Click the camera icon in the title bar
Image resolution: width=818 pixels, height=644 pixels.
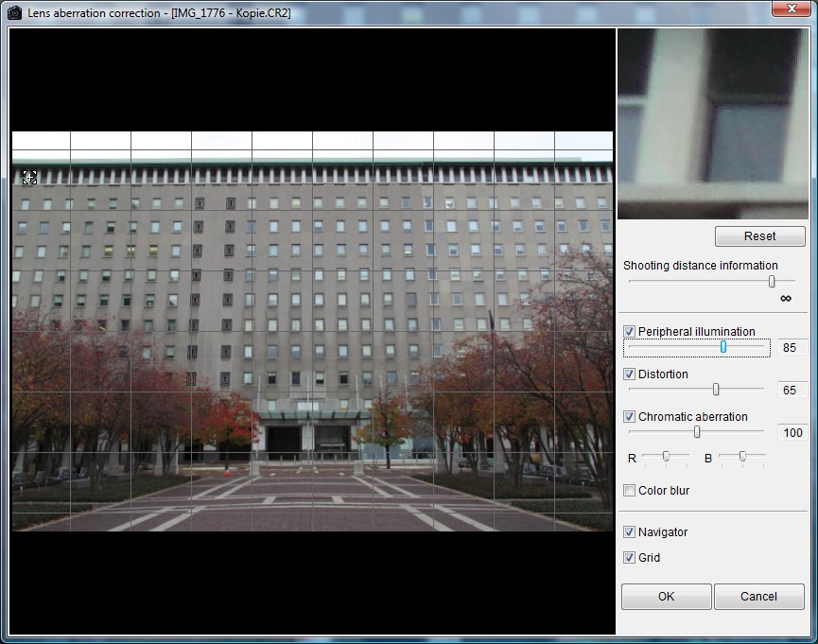click(14, 12)
